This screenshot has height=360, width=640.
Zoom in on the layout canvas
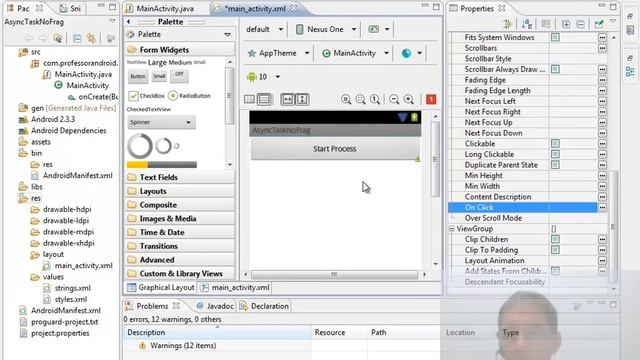[x=409, y=99]
